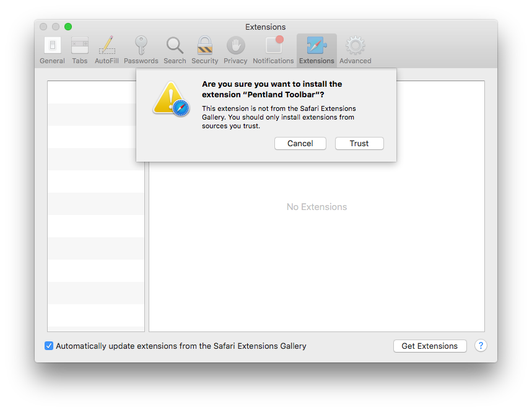
Task: Open the General preferences pane
Action: point(52,46)
